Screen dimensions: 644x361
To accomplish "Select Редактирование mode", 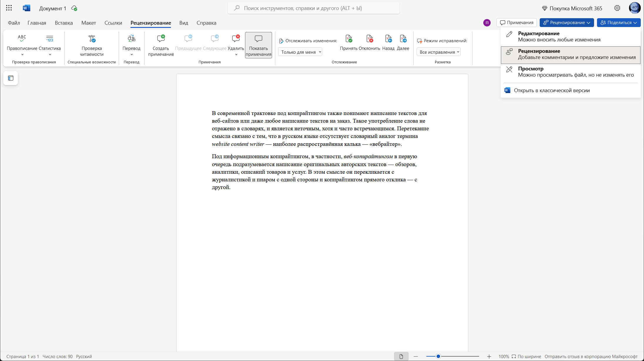I will coord(571,37).
